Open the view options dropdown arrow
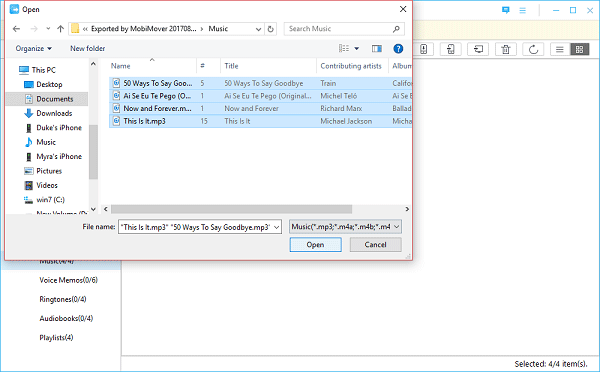The width and height of the screenshot is (600, 372). 357,49
